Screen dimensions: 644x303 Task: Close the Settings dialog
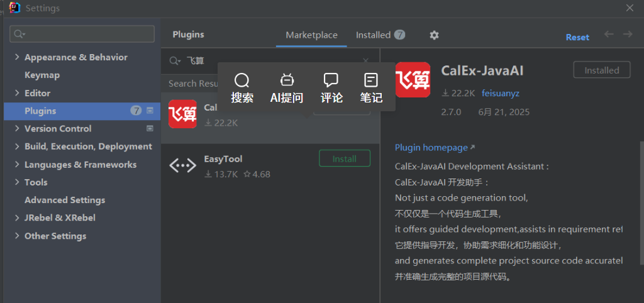(x=630, y=8)
